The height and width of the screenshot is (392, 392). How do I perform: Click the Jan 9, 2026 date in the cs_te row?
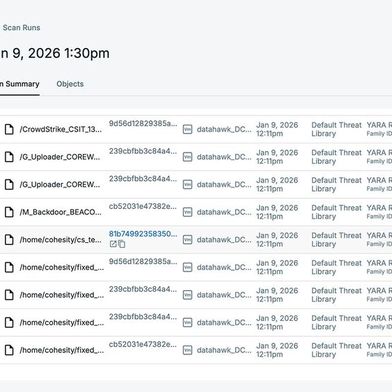277,240
